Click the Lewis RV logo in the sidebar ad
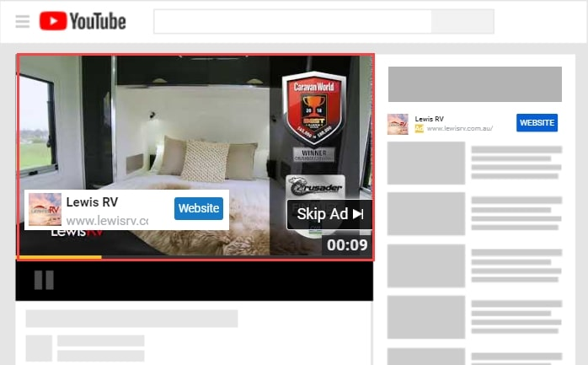The height and width of the screenshot is (365, 588). click(398, 124)
